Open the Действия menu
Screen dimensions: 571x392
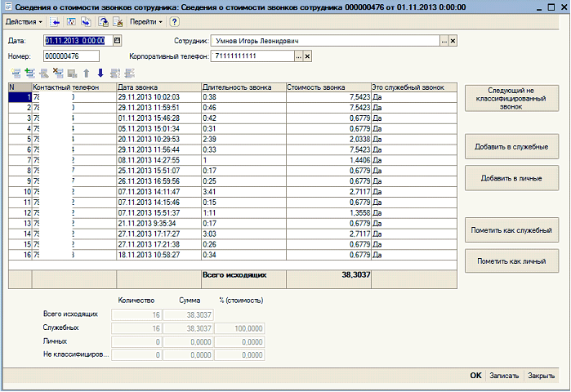pyautogui.click(x=24, y=22)
